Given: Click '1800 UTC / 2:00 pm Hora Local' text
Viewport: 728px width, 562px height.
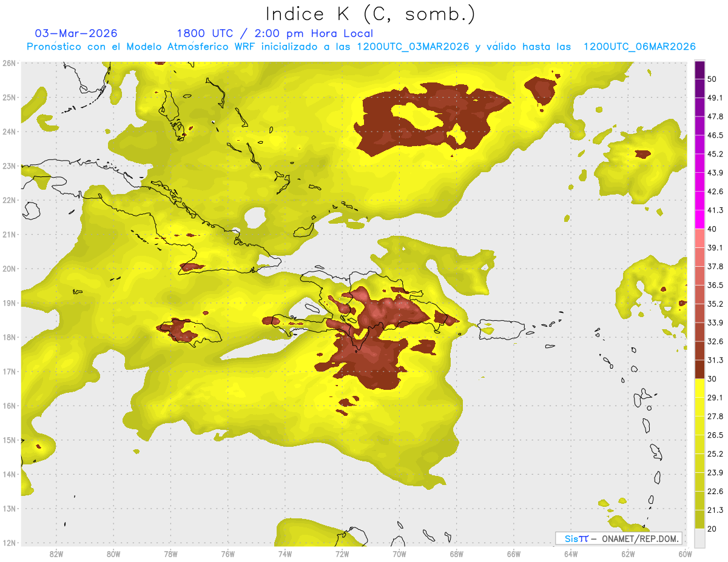Looking at the screenshot, I should pyautogui.click(x=275, y=33).
